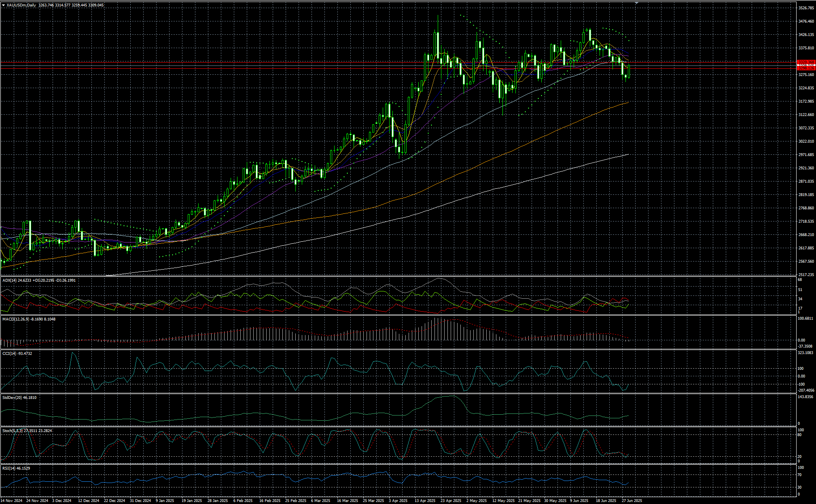Click the 3526.785 price scale label

[806, 8]
